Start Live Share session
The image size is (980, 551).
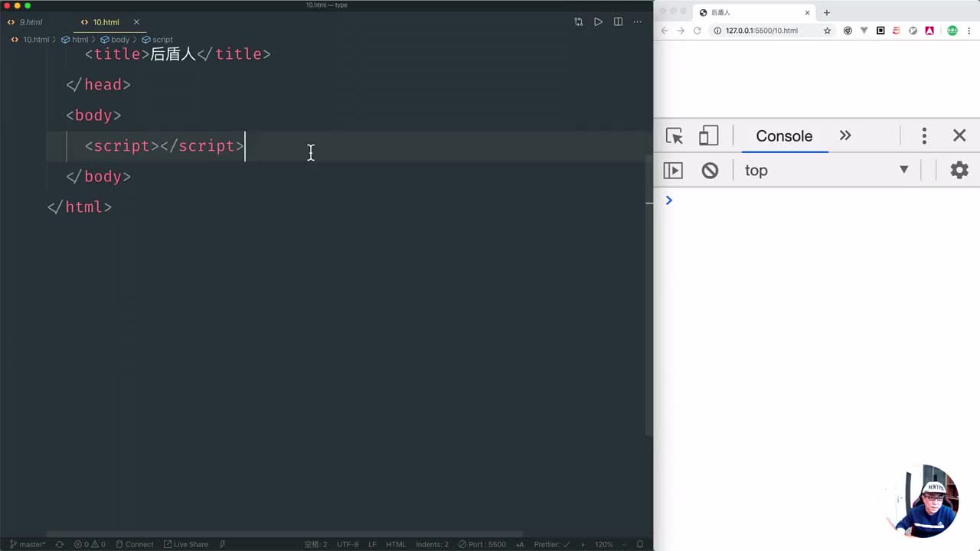(185, 544)
